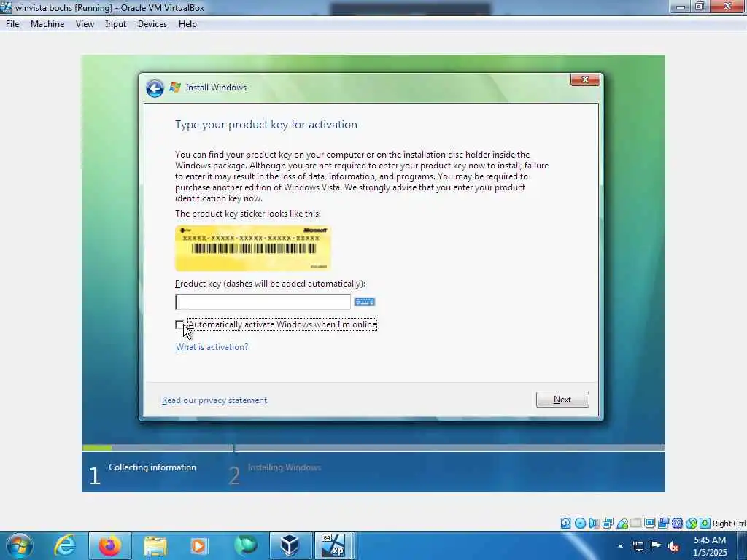Image resolution: width=747 pixels, height=560 pixels.
Task: Click the Type your product key heading
Action: click(x=266, y=124)
